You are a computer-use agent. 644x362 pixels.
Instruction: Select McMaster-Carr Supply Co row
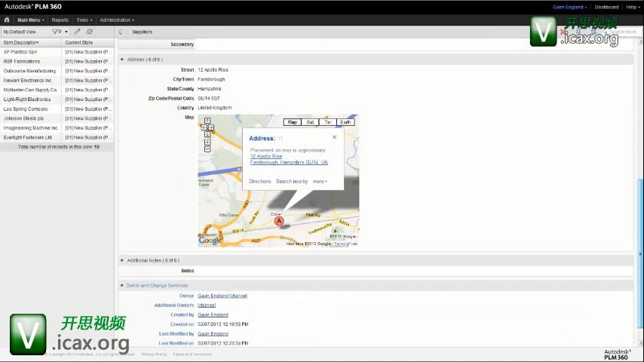tap(57, 90)
